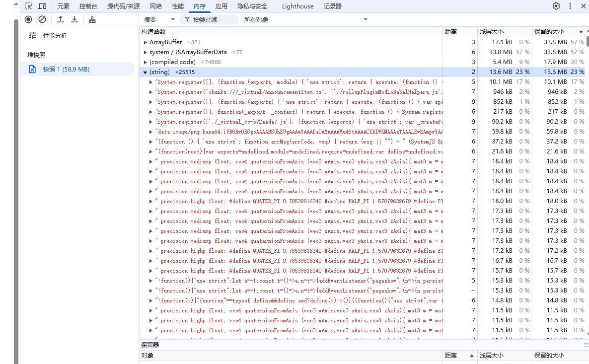
Task: Expand the (compiled code) row
Action: pyautogui.click(x=146, y=63)
